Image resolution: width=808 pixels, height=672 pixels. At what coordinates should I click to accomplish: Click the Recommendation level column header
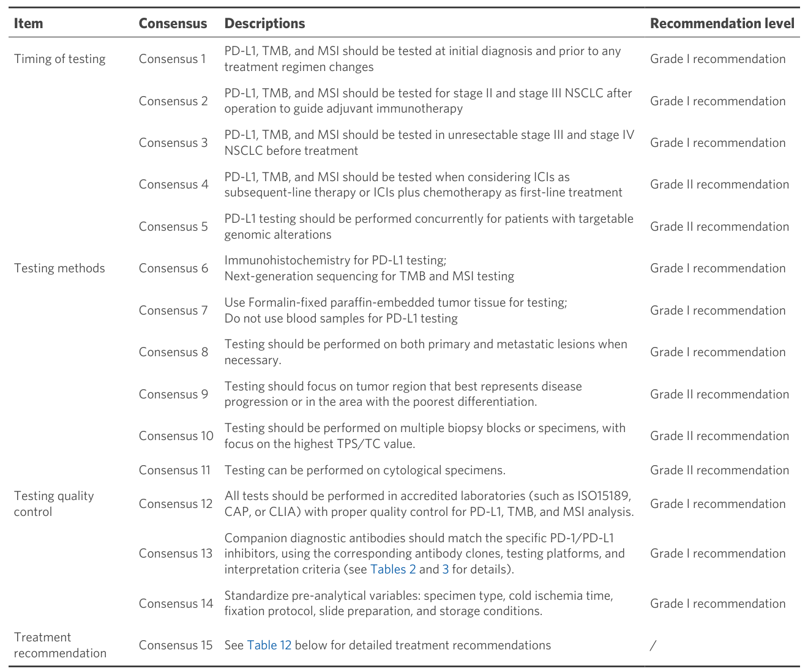tap(722, 23)
